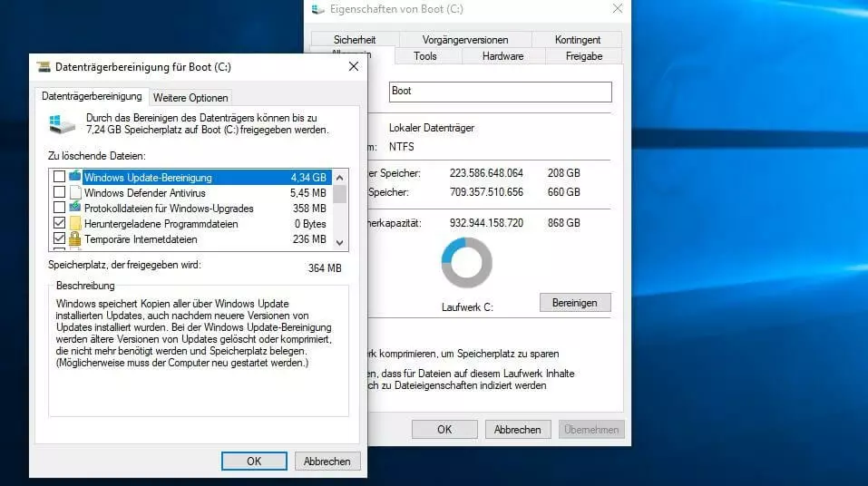Click the Lokaler Datenträger type text

[x=431, y=127]
